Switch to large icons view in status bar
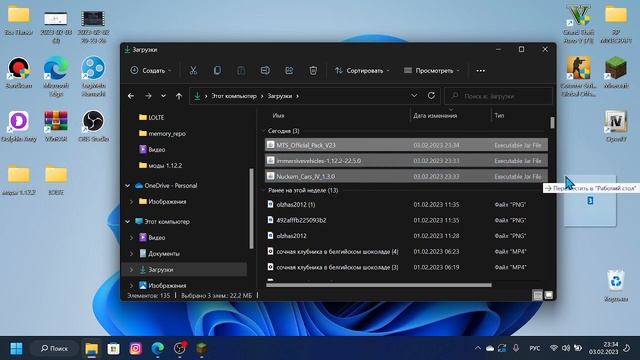The image size is (640, 360). (549, 295)
